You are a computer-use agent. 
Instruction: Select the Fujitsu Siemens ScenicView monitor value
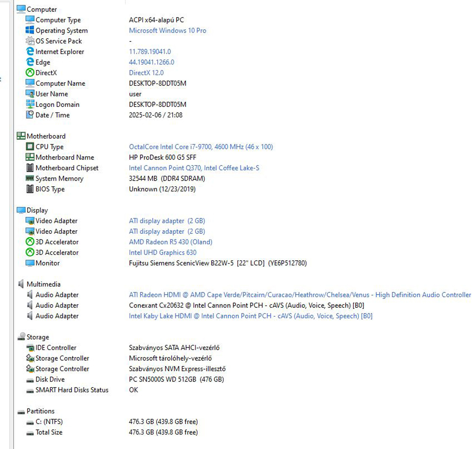coord(218,263)
